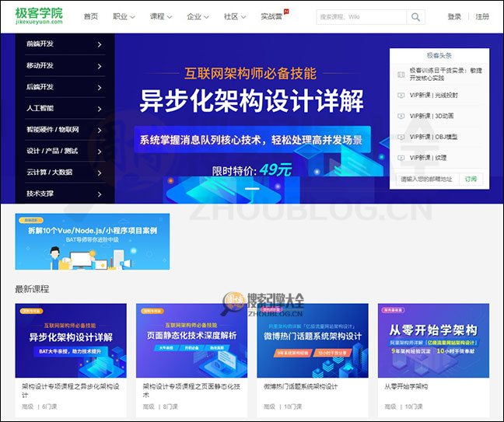The image size is (504, 422).
Task: Select 设计 / 产品 / 测试 in the sidebar
Action: (x=52, y=151)
